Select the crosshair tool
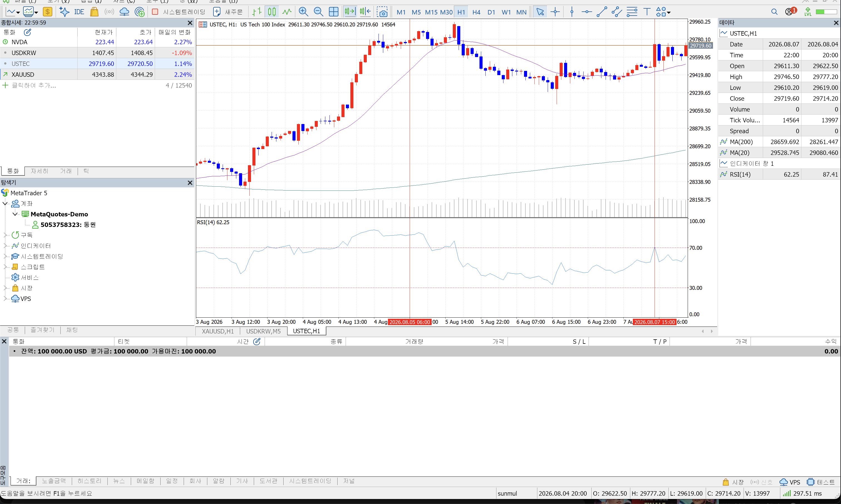Viewport: 841px width, 504px height. tap(555, 12)
